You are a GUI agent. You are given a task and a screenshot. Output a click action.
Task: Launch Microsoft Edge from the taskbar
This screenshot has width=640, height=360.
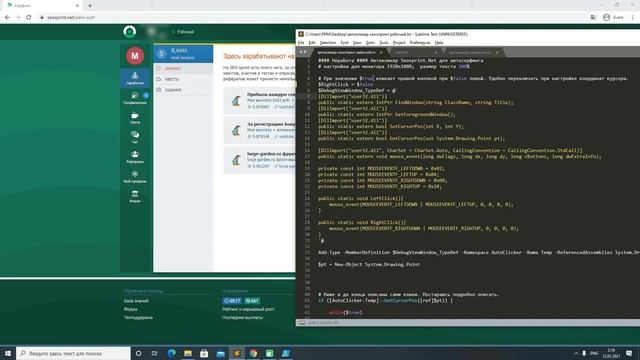pos(171,353)
